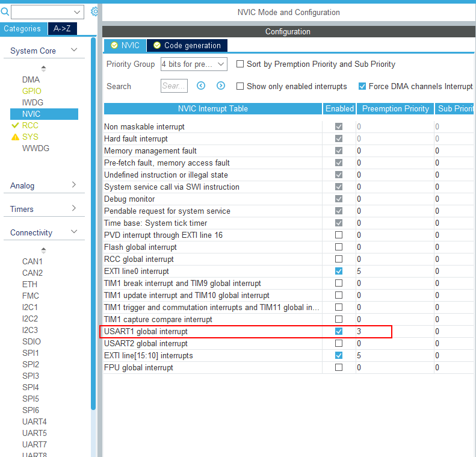This screenshot has height=457, width=476.
Task: Click the categories panel vertical scrollbar
Action: pos(93,223)
